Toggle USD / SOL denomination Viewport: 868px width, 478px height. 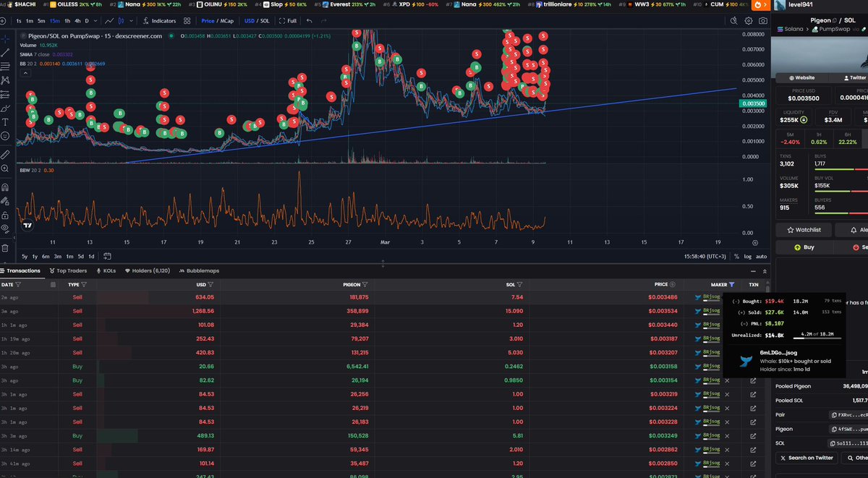coord(256,21)
